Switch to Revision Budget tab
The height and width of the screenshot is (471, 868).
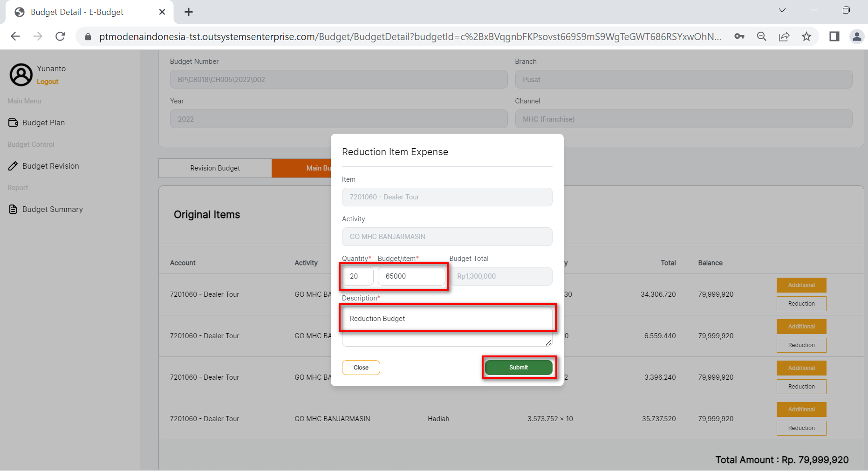tap(215, 168)
